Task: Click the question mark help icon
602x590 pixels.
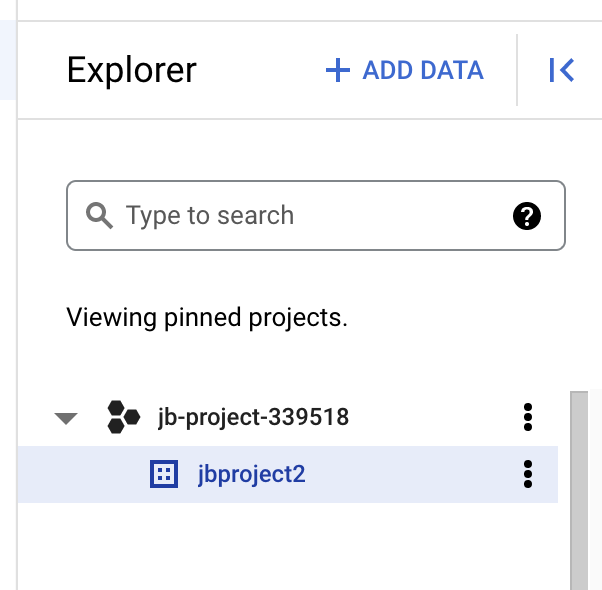Action: click(526, 215)
